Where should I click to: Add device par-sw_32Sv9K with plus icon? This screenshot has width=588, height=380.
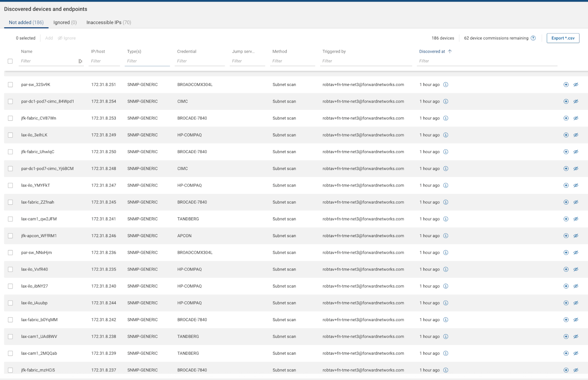[x=566, y=84]
